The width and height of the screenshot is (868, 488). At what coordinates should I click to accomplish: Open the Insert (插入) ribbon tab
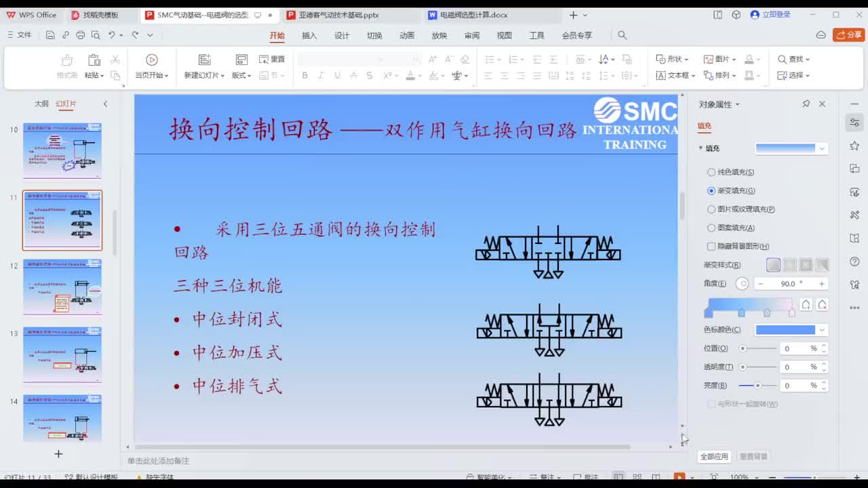pyautogui.click(x=309, y=35)
